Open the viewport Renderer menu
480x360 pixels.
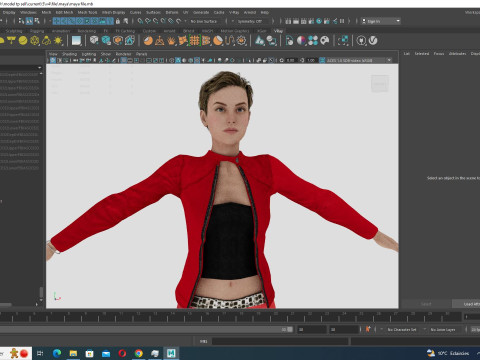pyautogui.click(x=123, y=54)
